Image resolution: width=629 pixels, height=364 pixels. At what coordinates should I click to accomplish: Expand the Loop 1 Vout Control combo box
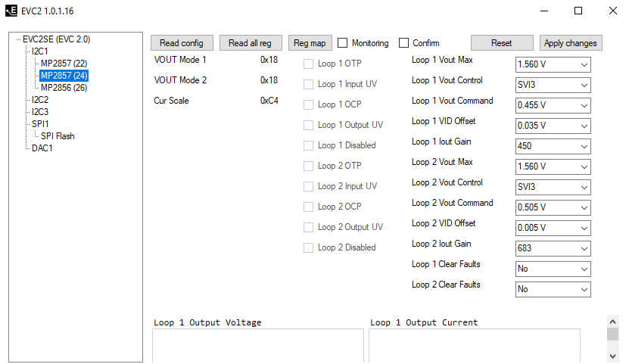(553, 85)
